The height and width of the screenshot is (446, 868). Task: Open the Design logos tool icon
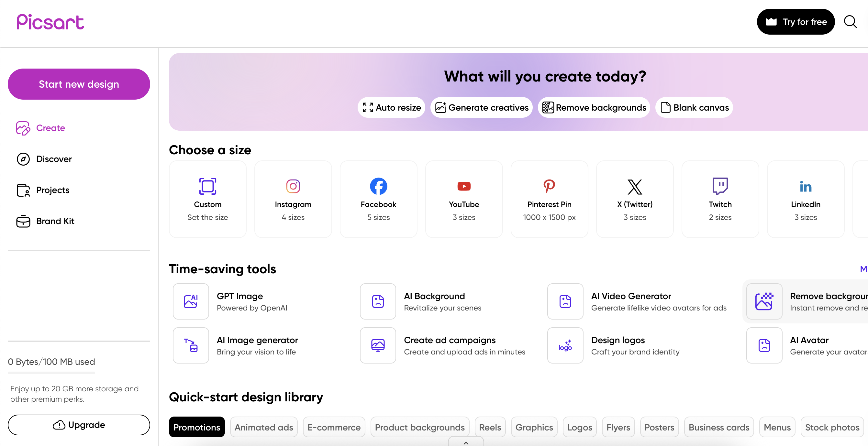[x=565, y=345]
